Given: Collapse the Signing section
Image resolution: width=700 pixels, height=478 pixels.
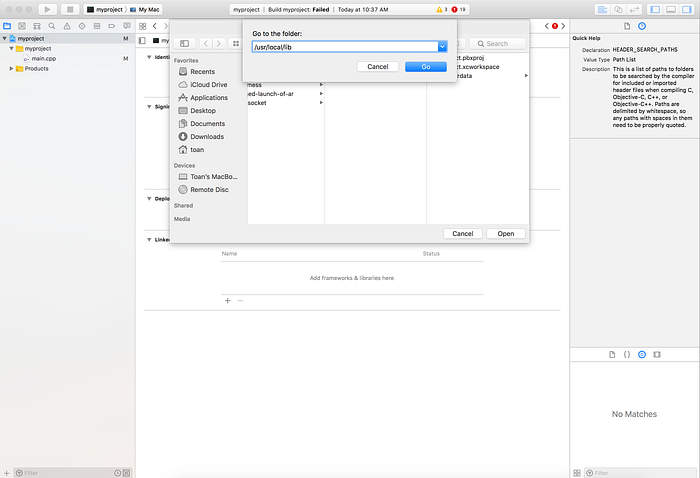Looking at the screenshot, I should pyautogui.click(x=149, y=107).
